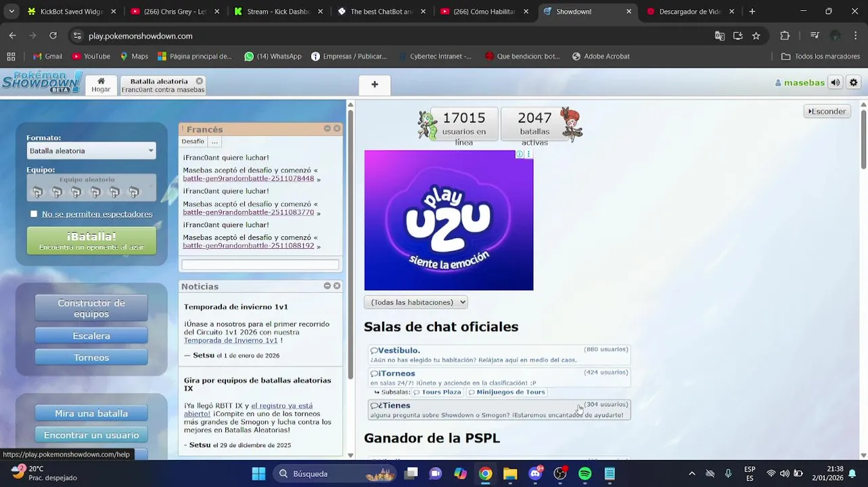The width and height of the screenshot is (868, 487).
Task: Open the ellipsis menu in Francés chat
Action: 214,141
